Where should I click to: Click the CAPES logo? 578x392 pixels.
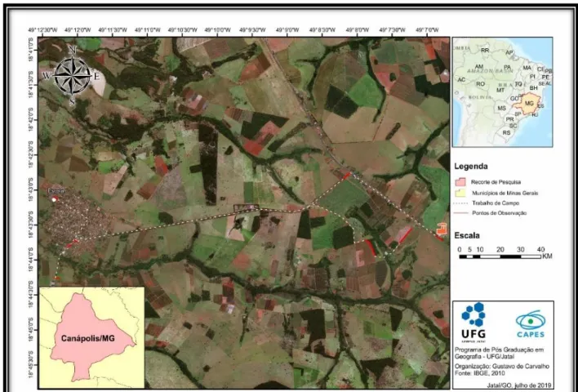pos(531,324)
